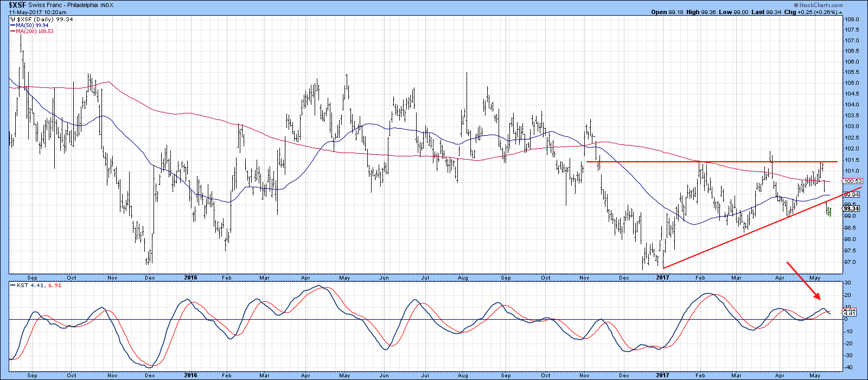868x380 pixels.
Task: Click the bold 2016 year marker on the upper time axis
Action: point(190,277)
